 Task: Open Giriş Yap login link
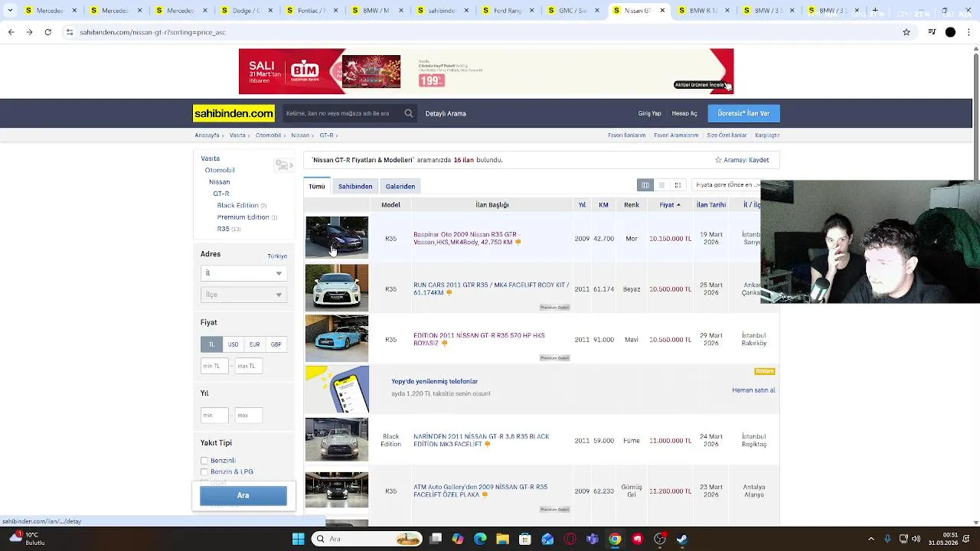pos(649,113)
